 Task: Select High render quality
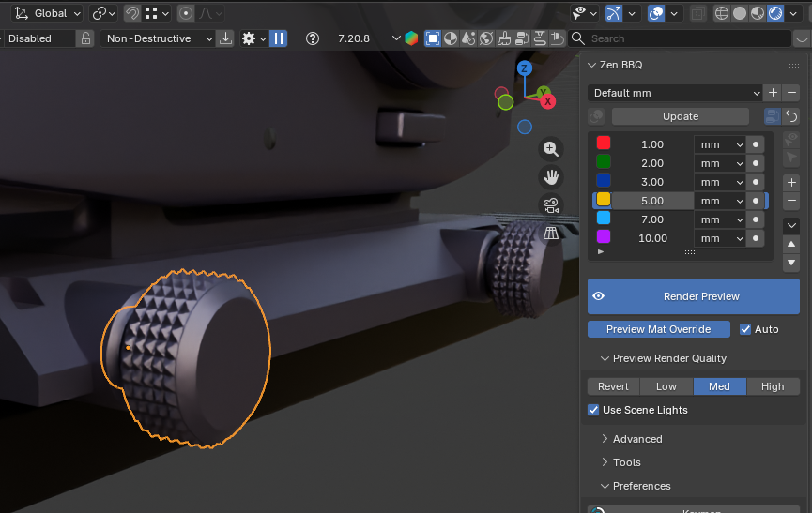click(773, 386)
